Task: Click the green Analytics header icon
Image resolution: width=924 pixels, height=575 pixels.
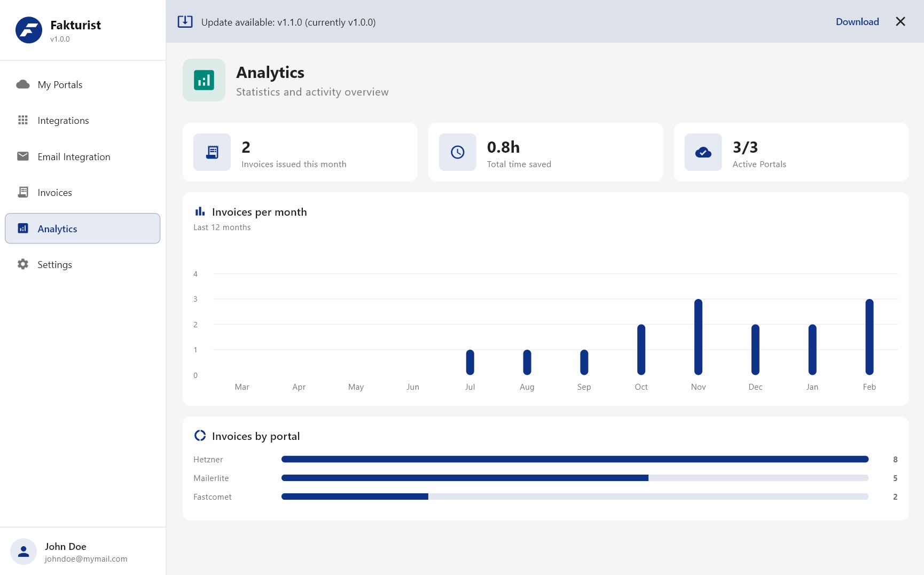Action: [x=203, y=80]
